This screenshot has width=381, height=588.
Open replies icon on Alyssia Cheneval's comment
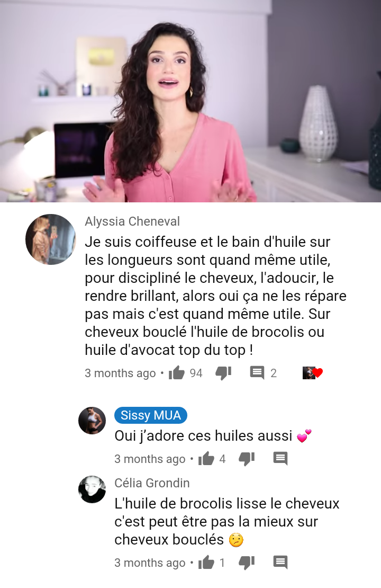tap(257, 373)
